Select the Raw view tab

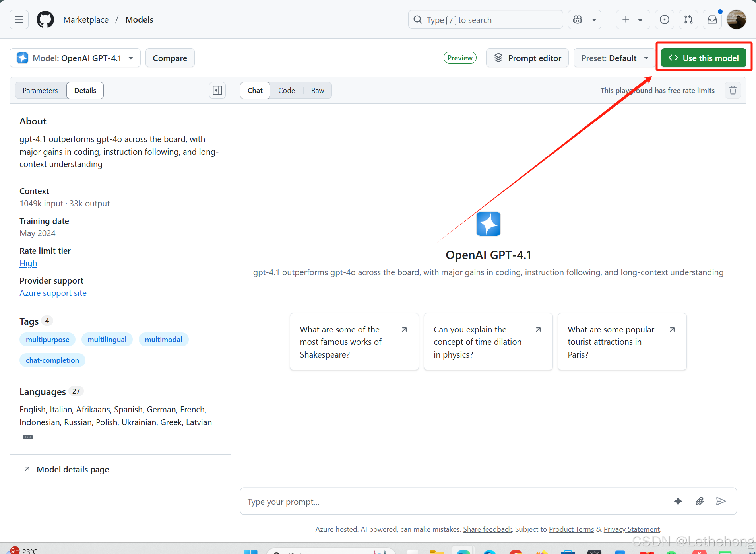pos(318,90)
